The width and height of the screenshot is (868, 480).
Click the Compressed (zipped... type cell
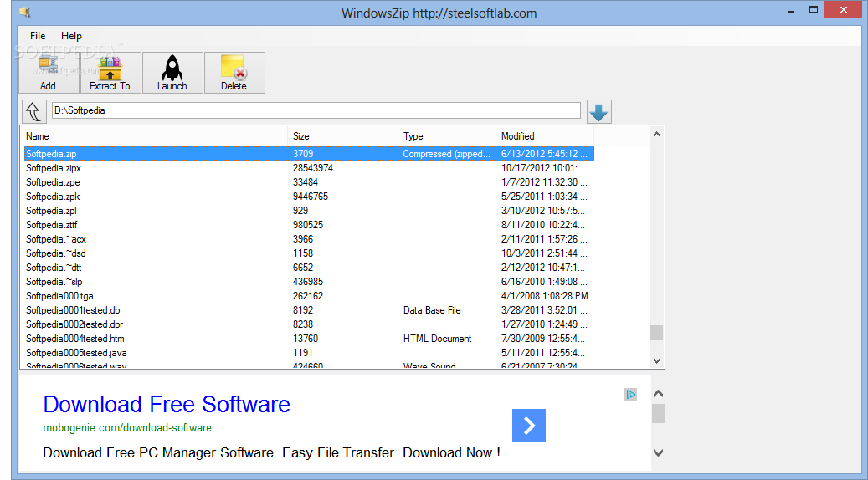447,154
